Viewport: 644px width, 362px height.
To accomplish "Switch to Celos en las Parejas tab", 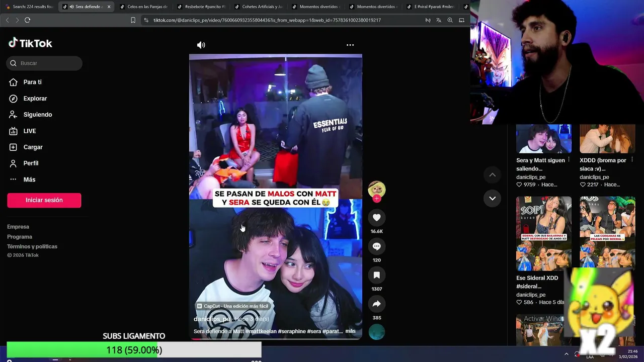I will 143,7.
